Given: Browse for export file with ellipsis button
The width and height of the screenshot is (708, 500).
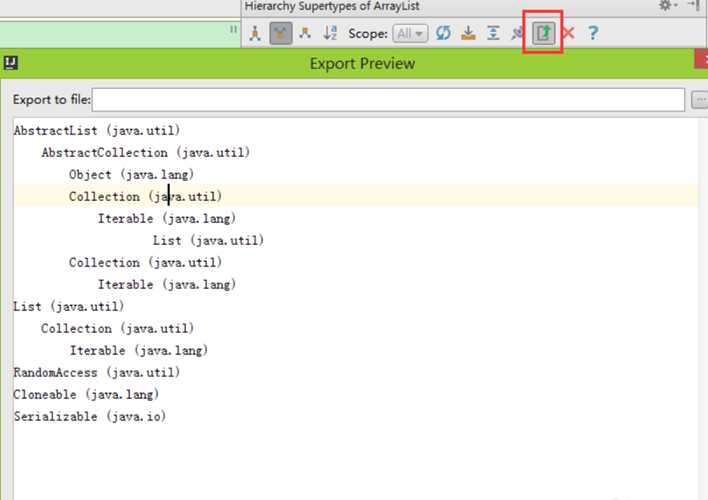Looking at the screenshot, I should coord(700,100).
